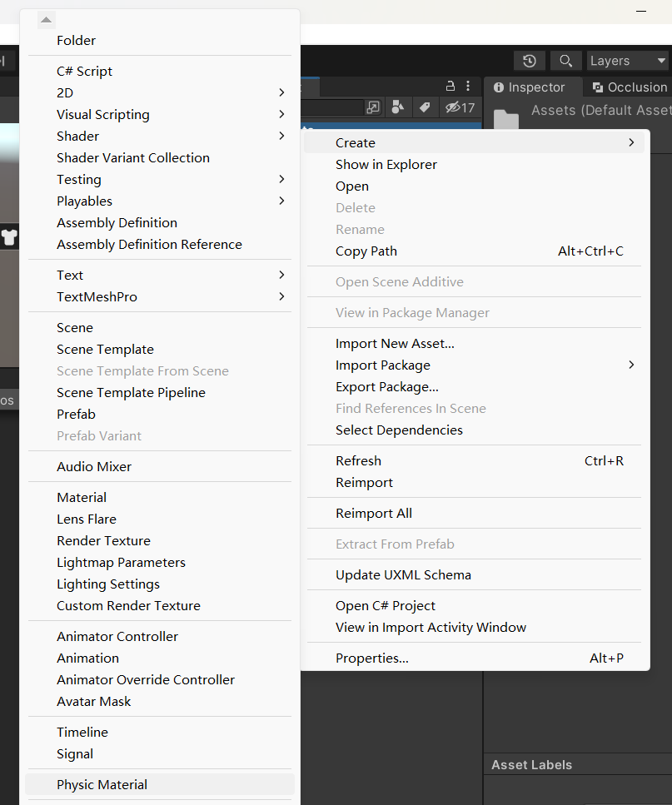This screenshot has width=672, height=805.
Task: Click Refresh in the context menu
Action: pos(474,460)
